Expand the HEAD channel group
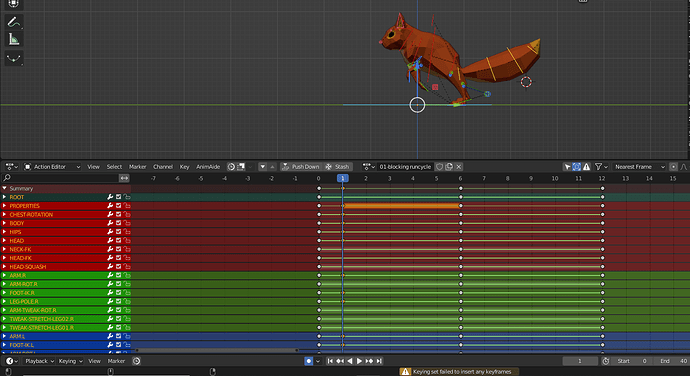This screenshot has width=690, height=376. tap(4, 240)
